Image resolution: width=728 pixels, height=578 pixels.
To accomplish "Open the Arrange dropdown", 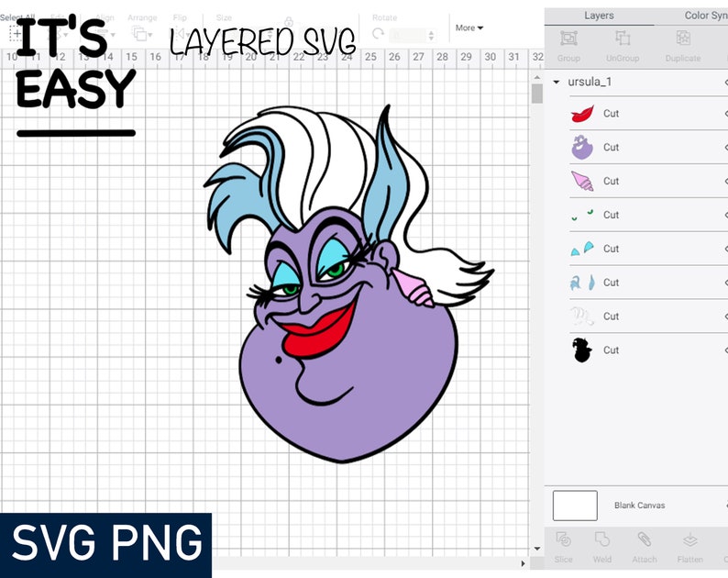I will click(x=141, y=33).
